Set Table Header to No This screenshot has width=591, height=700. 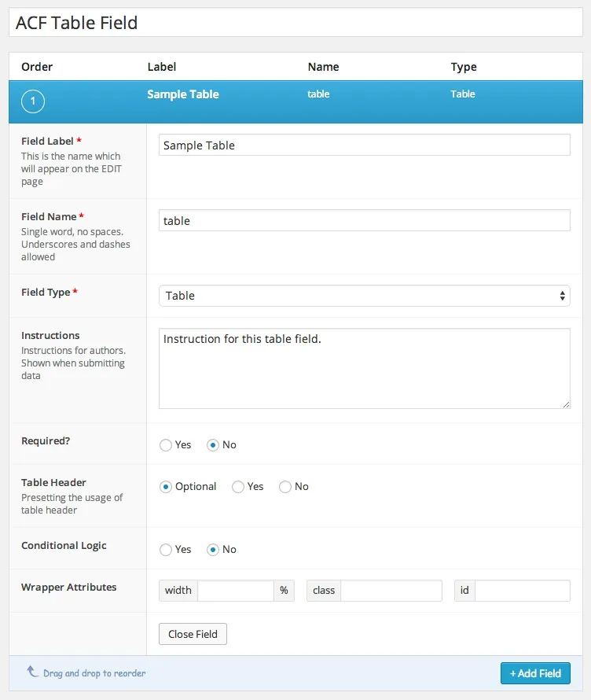[285, 487]
